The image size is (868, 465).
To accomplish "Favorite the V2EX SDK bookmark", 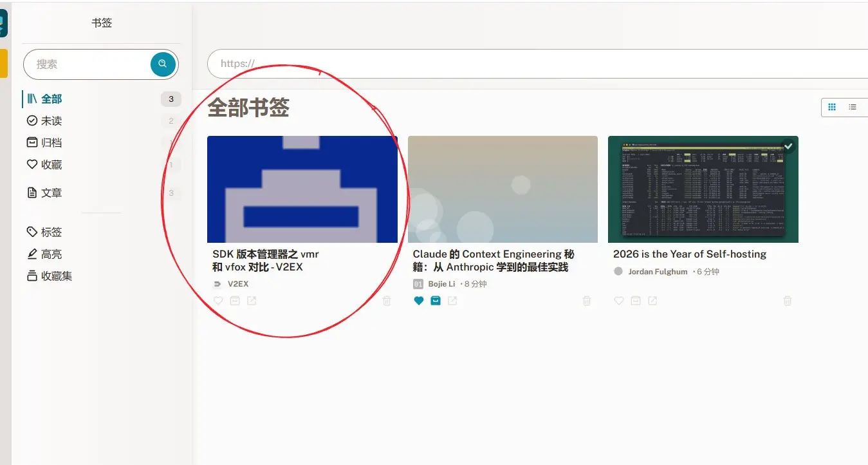I will click(218, 301).
